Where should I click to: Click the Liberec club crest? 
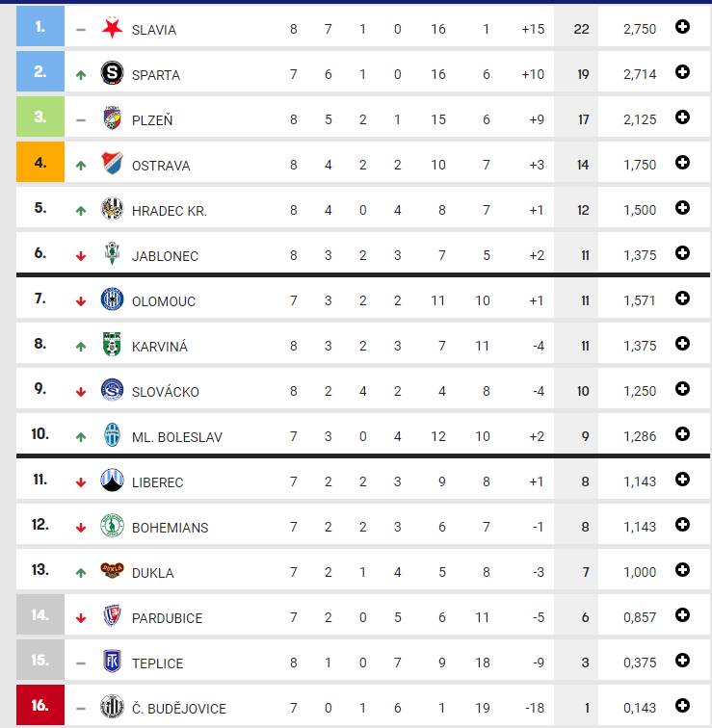[x=112, y=481]
